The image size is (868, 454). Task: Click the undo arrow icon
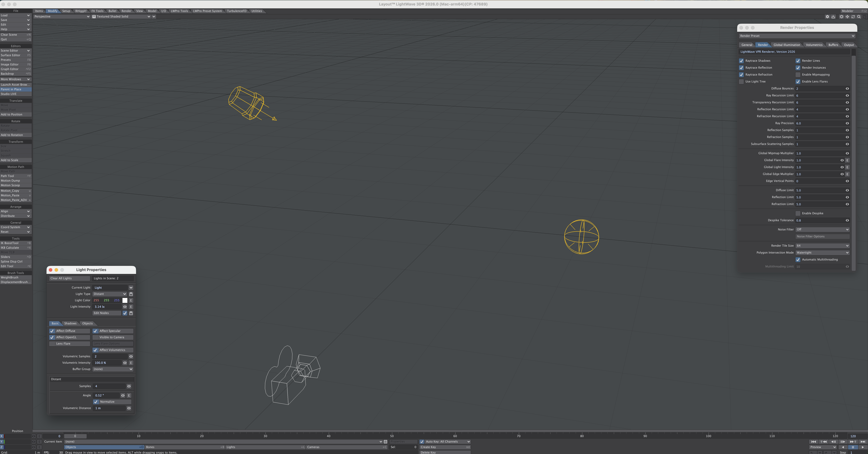[x=813, y=452]
